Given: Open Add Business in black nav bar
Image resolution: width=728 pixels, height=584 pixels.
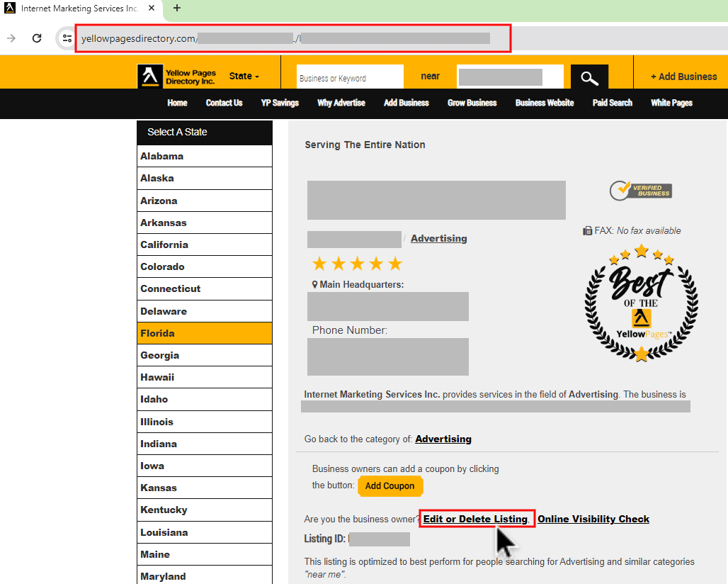Looking at the screenshot, I should pyautogui.click(x=406, y=103).
